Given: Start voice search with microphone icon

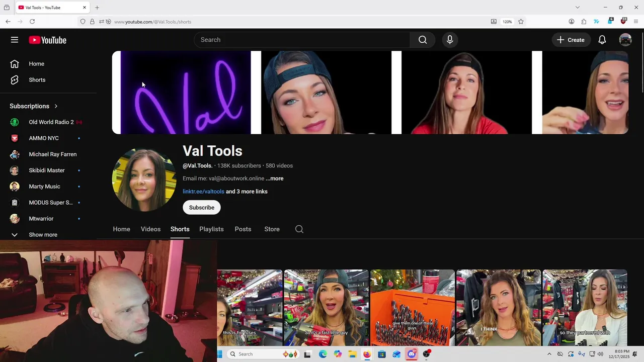Looking at the screenshot, I should 450,40.
